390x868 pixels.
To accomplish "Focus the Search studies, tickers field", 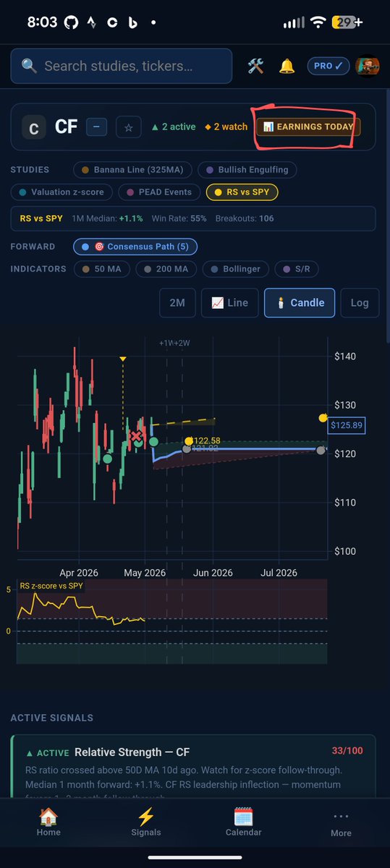I will [123, 66].
